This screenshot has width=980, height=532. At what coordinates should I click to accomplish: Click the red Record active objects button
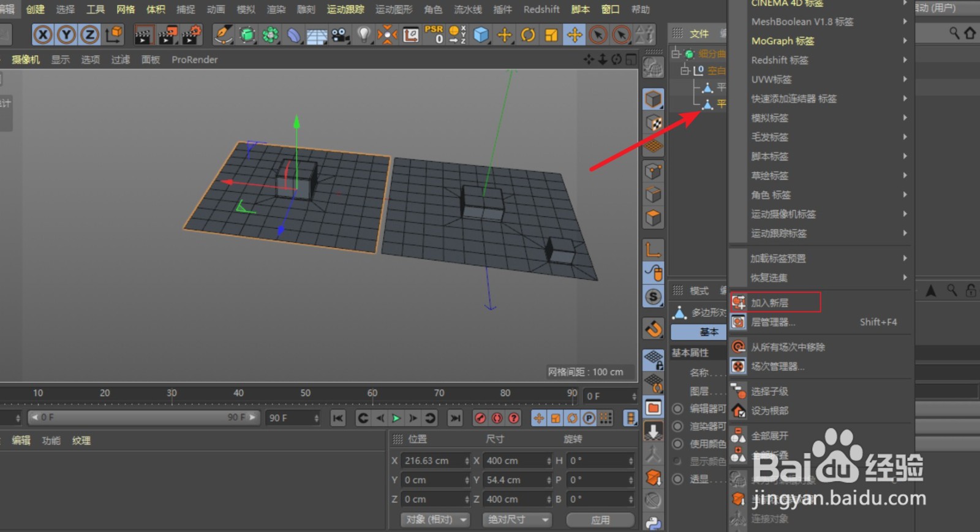(x=481, y=418)
